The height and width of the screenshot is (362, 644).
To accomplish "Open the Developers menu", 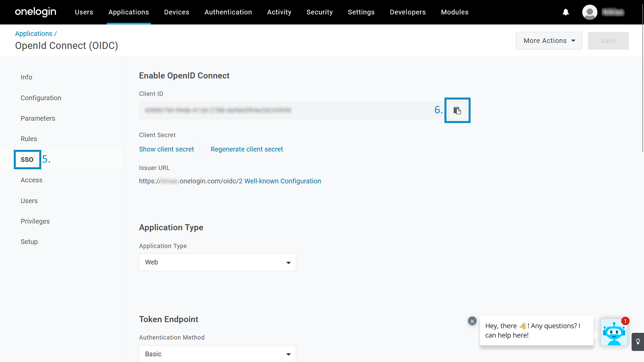I will tap(408, 12).
